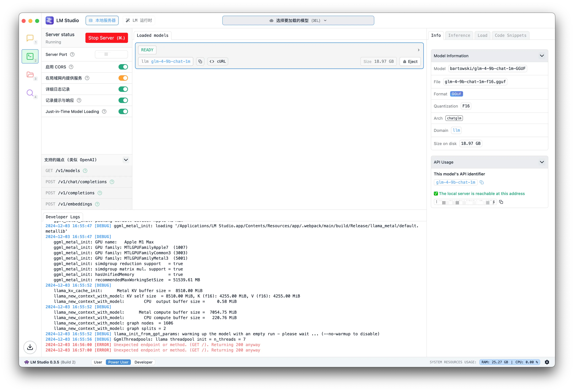Click the downloads icon at bottom left
Image resolution: width=574 pixels, height=392 pixels.
point(30,347)
